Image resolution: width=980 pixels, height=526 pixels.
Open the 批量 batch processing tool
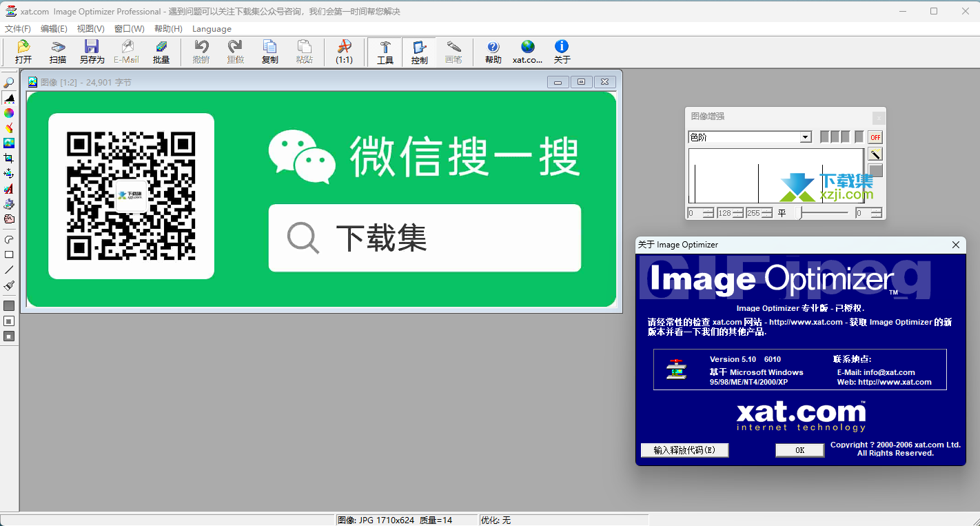pos(161,52)
